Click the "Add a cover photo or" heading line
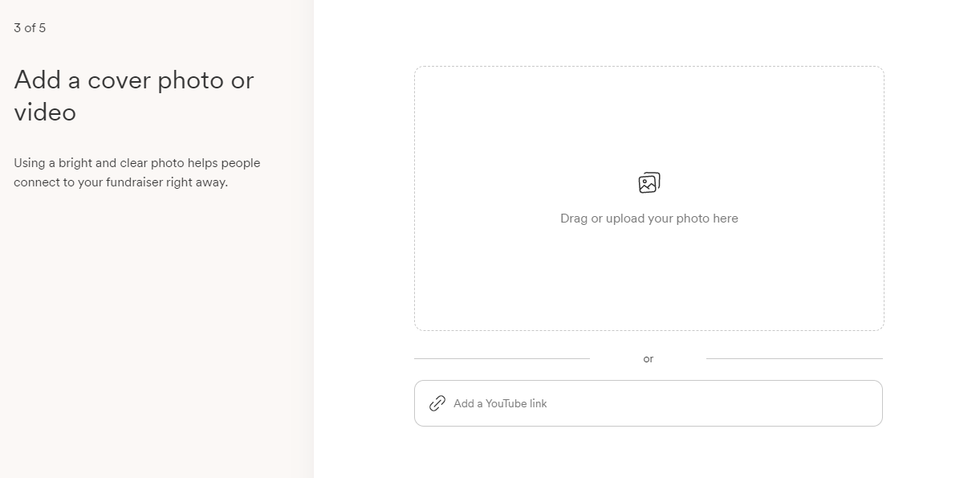The width and height of the screenshot is (980, 478). [x=133, y=80]
